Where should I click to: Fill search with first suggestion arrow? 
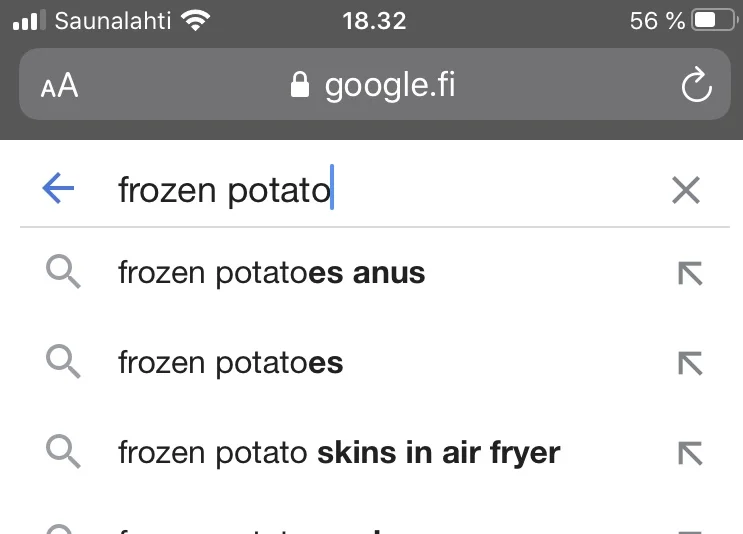[690, 273]
